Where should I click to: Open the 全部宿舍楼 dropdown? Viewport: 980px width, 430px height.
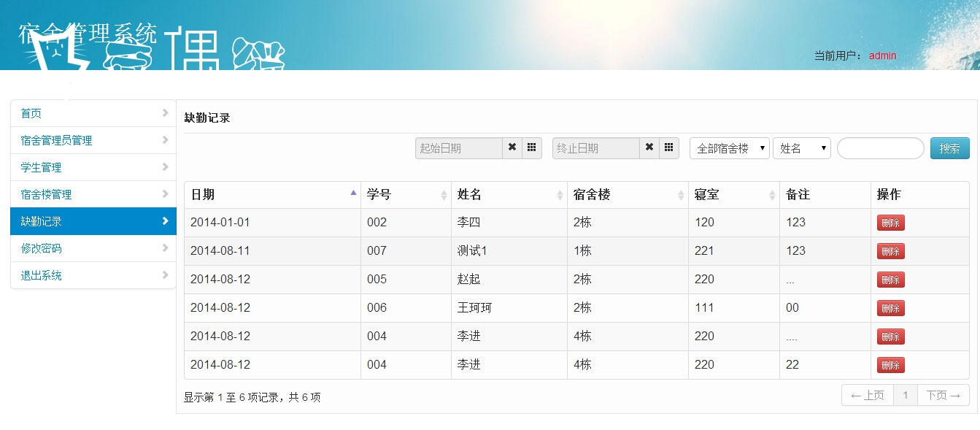coord(729,148)
